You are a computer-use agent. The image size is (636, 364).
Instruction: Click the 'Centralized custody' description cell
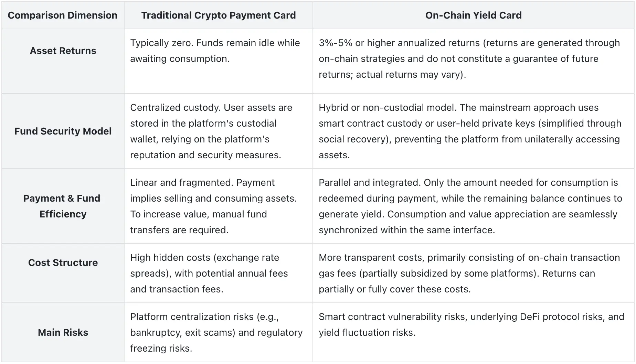click(211, 131)
